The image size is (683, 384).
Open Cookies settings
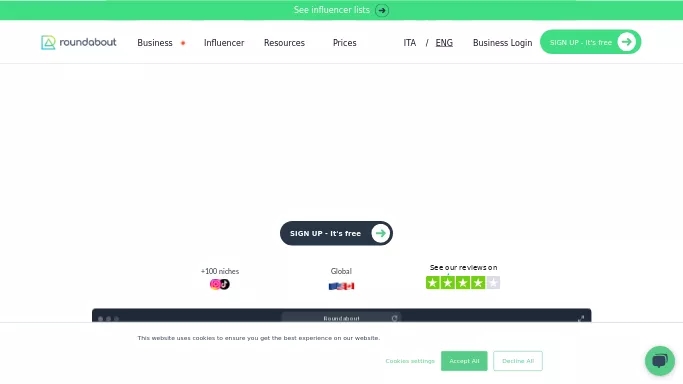(410, 361)
